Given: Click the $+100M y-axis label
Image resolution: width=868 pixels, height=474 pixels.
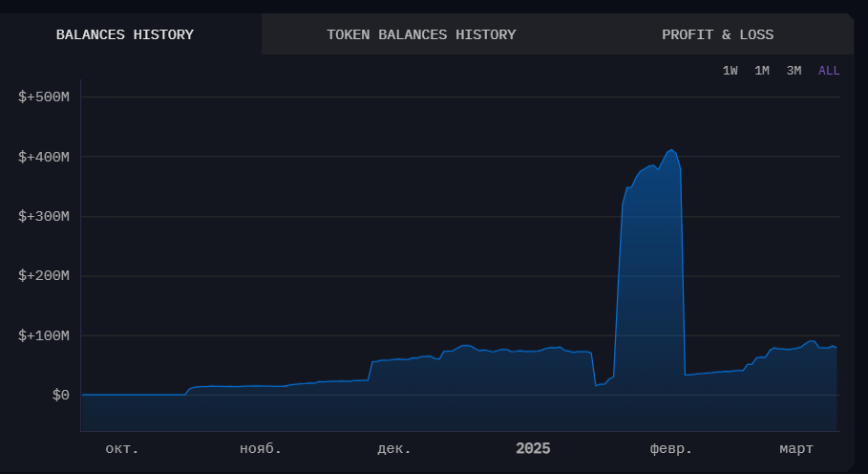Looking at the screenshot, I should [x=44, y=335].
